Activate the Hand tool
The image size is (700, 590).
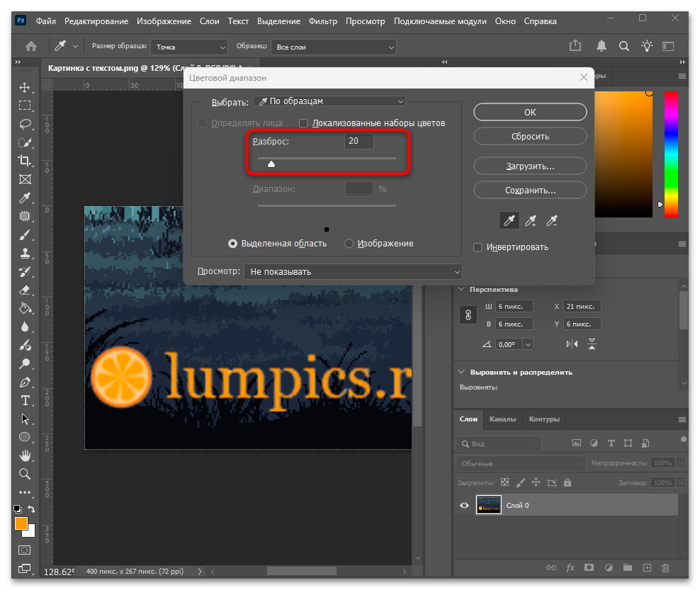tap(25, 455)
